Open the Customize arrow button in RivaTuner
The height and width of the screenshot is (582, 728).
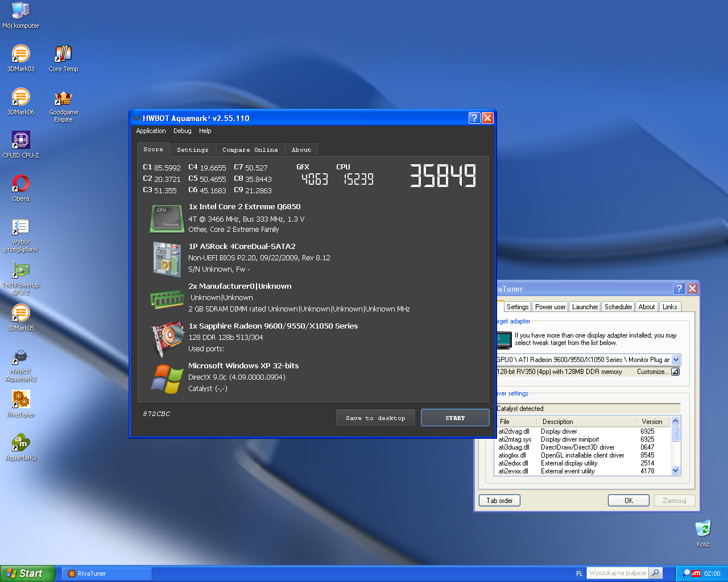point(675,372)
